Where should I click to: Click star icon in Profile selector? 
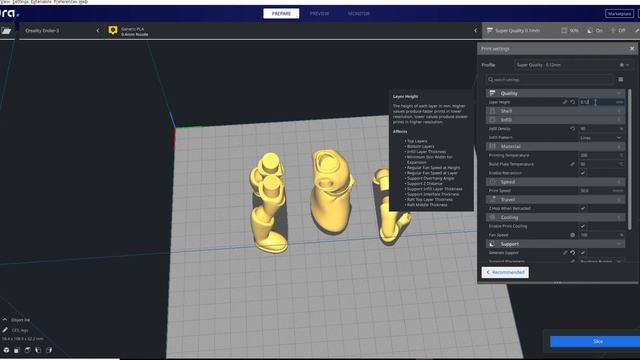point(622,65)
